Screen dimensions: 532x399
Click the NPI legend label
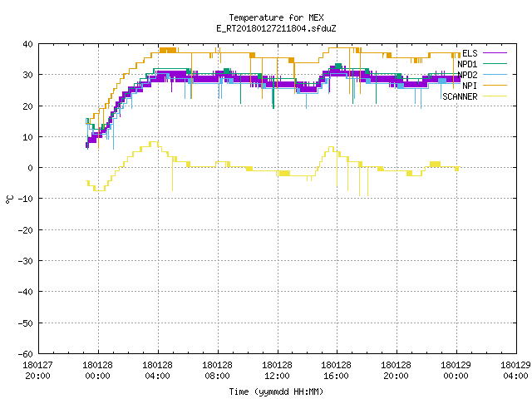tap(470, 86)
